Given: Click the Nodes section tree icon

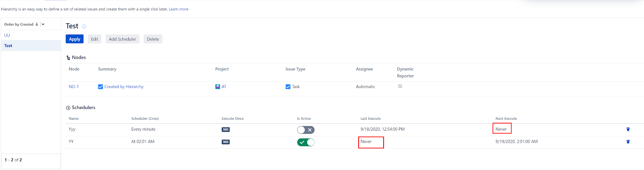Looking at the screenshot, I should pyautogui.click(x=68, y=58).
